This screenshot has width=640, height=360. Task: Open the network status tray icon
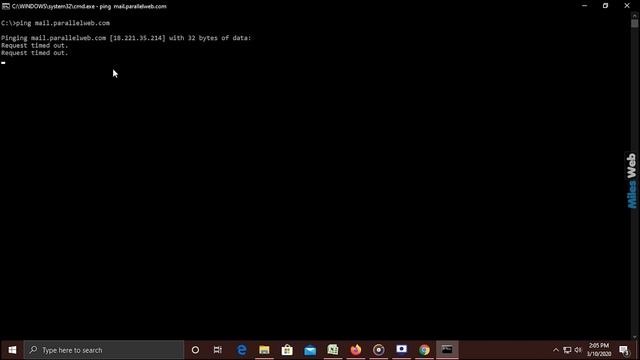pos(567,350)
